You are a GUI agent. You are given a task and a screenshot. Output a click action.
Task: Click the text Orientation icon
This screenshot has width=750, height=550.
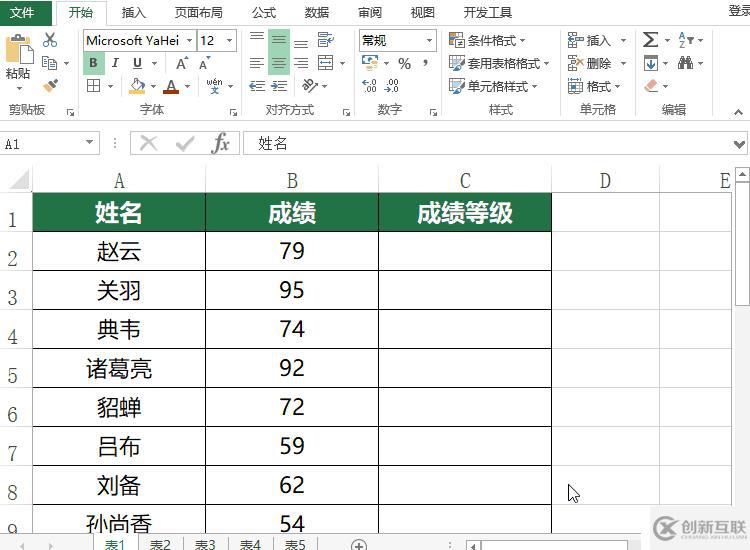[310, 86]
